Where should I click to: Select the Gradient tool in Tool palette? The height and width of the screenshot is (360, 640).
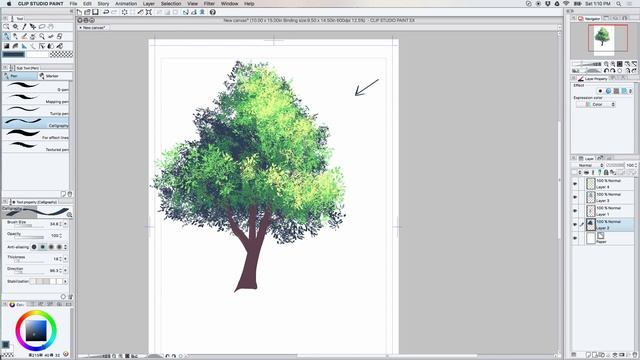7,46
